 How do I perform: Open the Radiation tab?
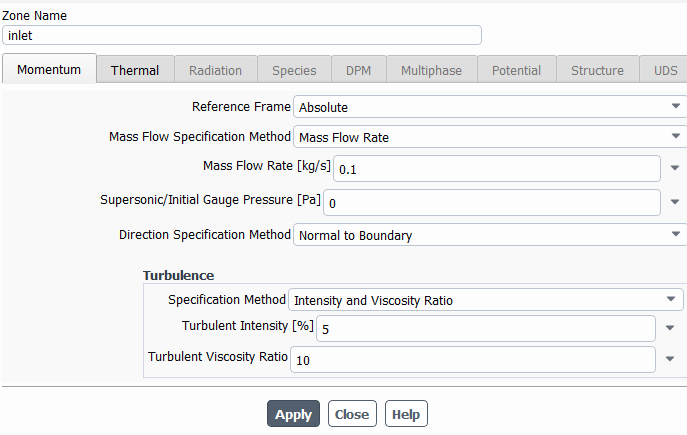216,70
